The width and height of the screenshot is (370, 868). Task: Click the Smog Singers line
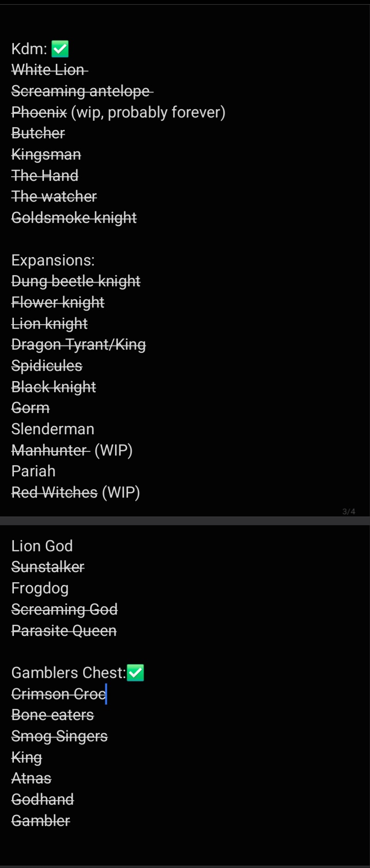pyautogui.click(x=59, y=736)
